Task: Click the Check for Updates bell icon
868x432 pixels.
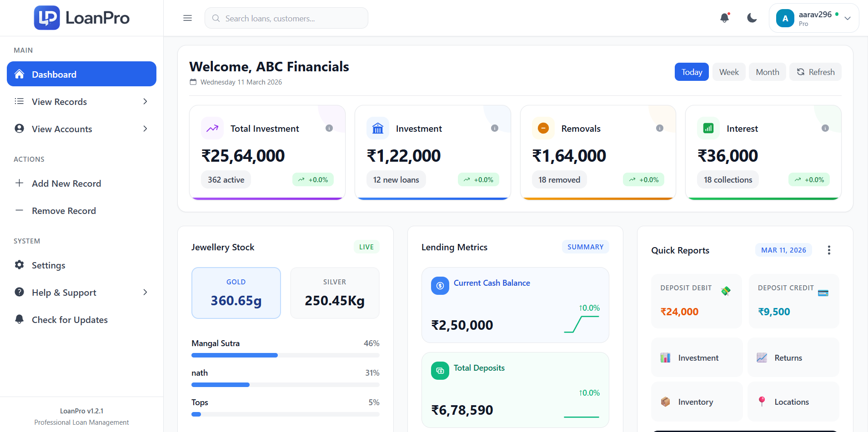Action: [x=19, y=319]
